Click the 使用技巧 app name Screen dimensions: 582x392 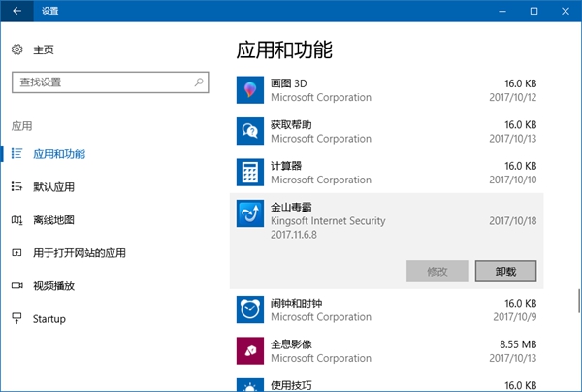click(291, 385)
